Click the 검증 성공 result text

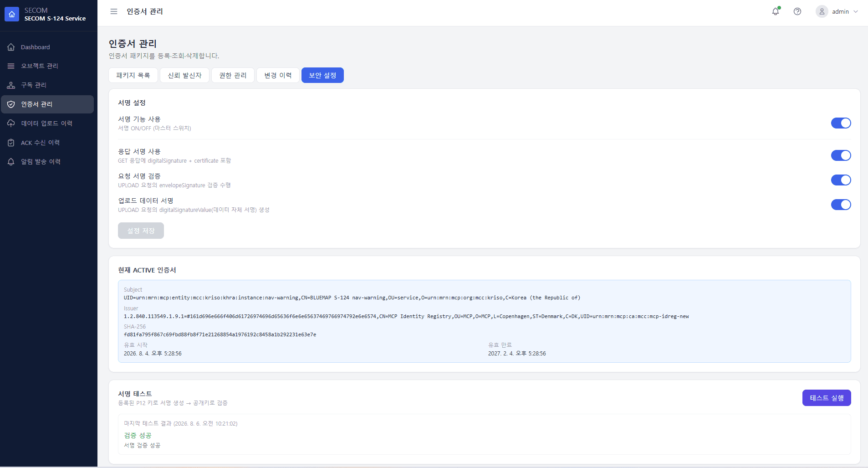[x=138, y=436]
